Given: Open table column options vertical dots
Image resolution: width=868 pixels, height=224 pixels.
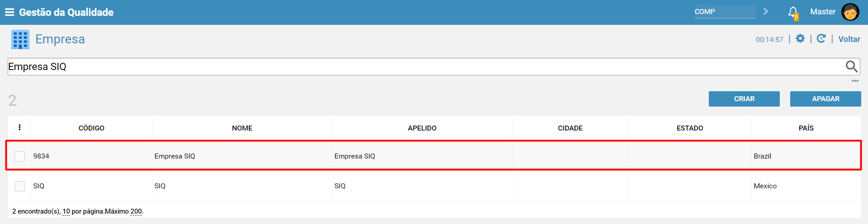Looking at the screenshot, I should coord(19,127).
